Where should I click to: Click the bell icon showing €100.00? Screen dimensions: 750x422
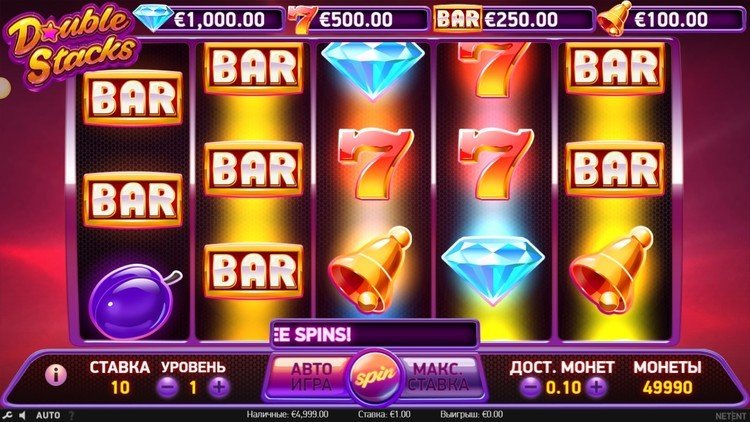[614, 18]
